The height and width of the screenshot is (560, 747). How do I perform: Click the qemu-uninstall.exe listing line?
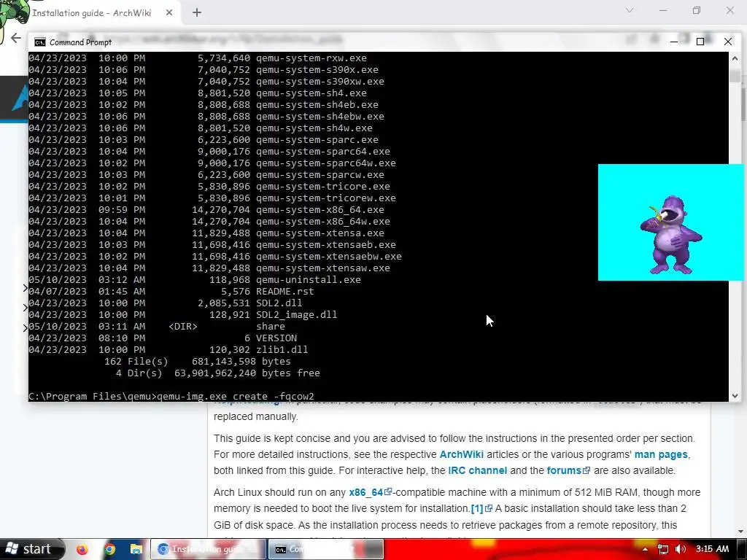click(x=194, y=280)
